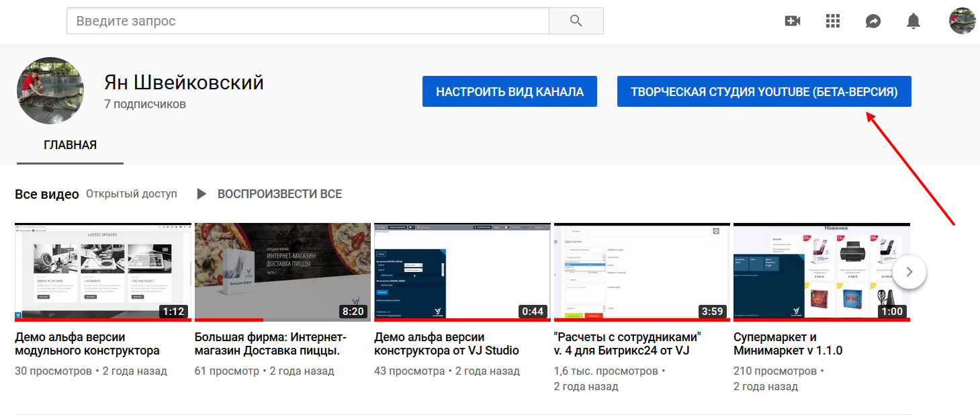Open the Супермаркет и Минимаркет video title
The image size is (980, 415).
tap(787, 343)
